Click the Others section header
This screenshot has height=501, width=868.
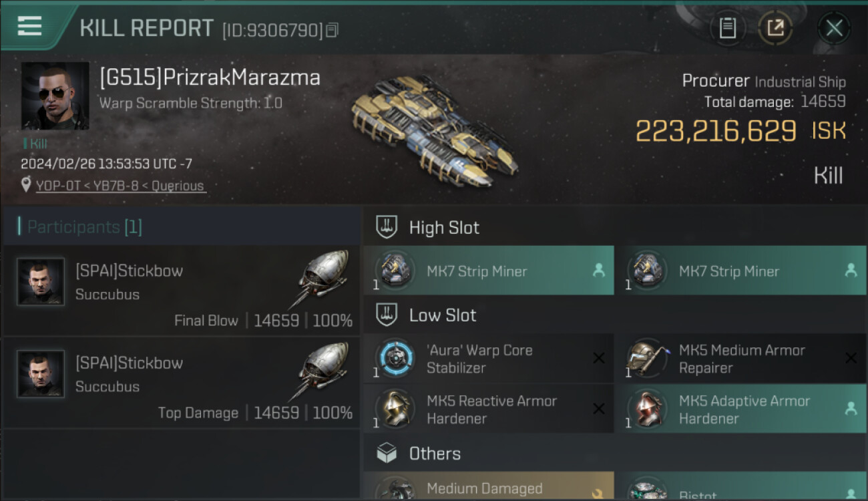click(x=614, y=454)
